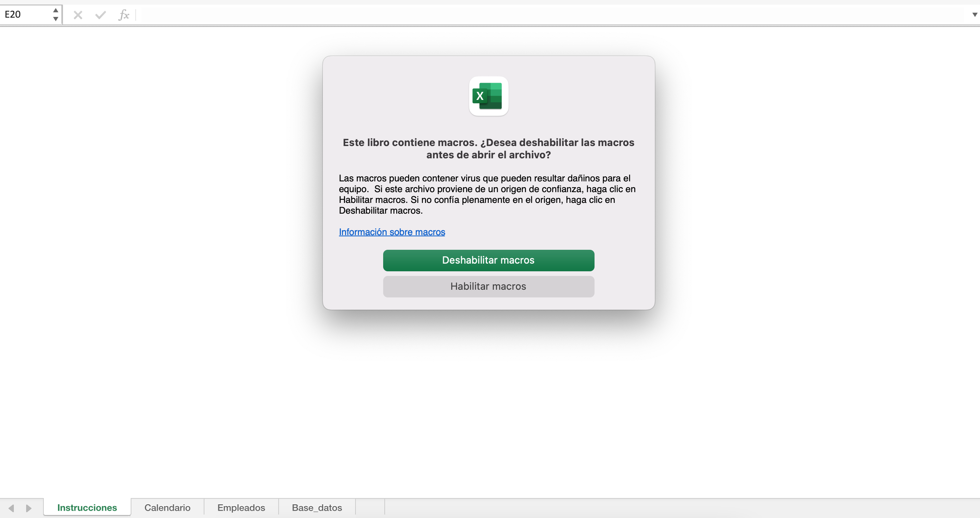
Task: Click previous sheet navigation arrow
Action: [11, 508]
